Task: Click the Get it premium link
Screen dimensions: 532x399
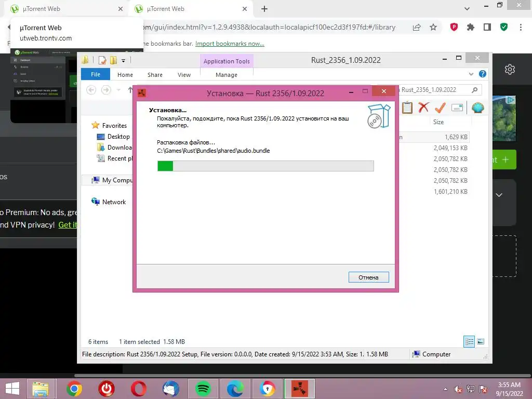Action: 68,224
